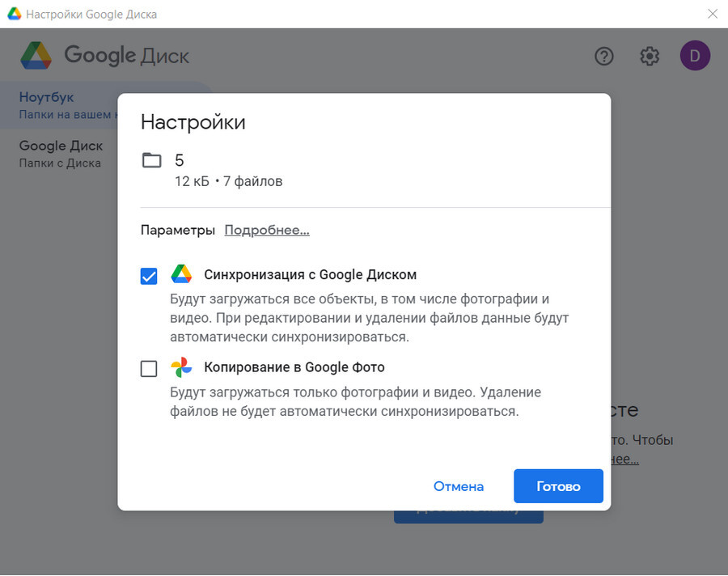The width and height of the screenshot is (728, 576).
Task: Enable Копирование в Google Фото checkbox
Action: pos(149,369)
